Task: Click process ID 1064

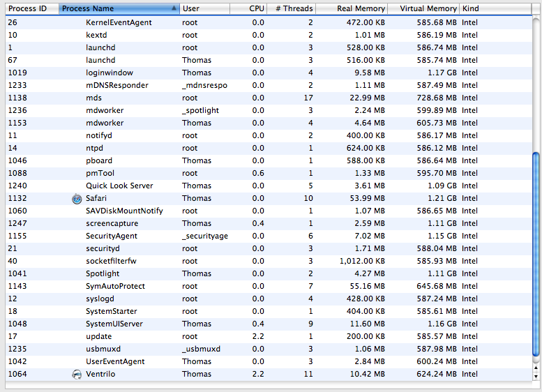Action: pyautogui.click(x=17, y=374)
